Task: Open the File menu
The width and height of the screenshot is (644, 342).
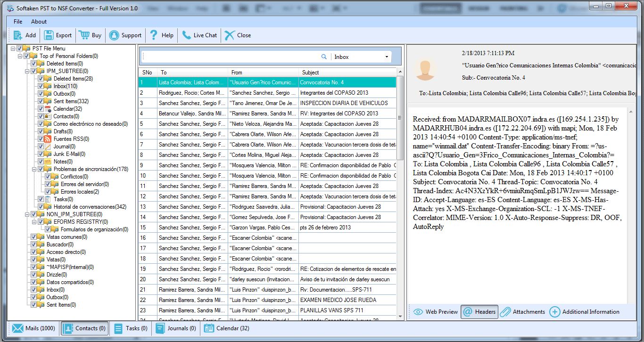Action: 18,22
